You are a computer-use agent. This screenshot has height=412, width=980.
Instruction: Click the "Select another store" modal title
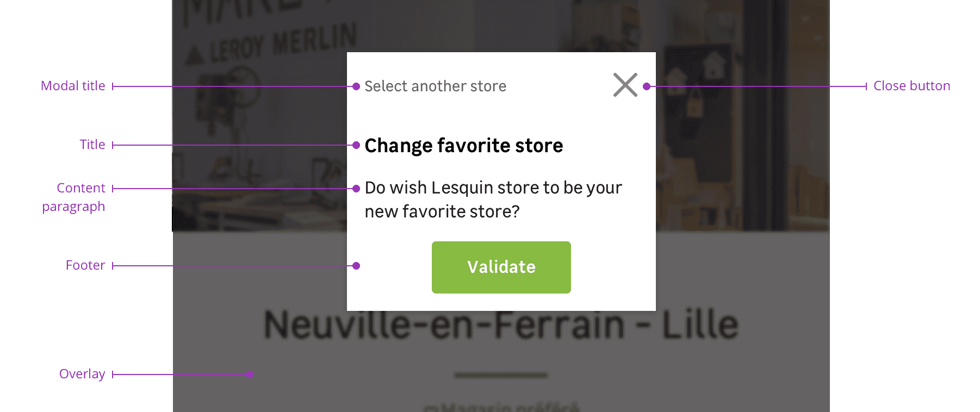pos(435,86)
